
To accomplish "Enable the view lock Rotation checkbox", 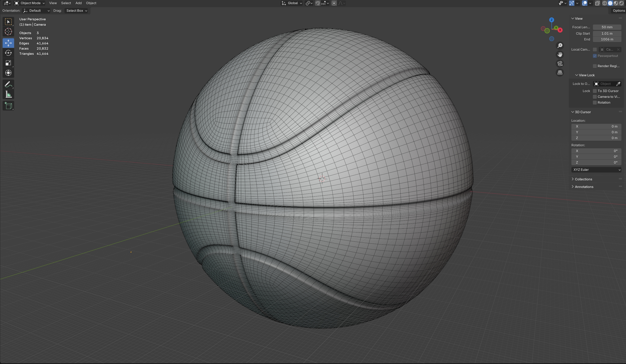I will coord(595,103).
